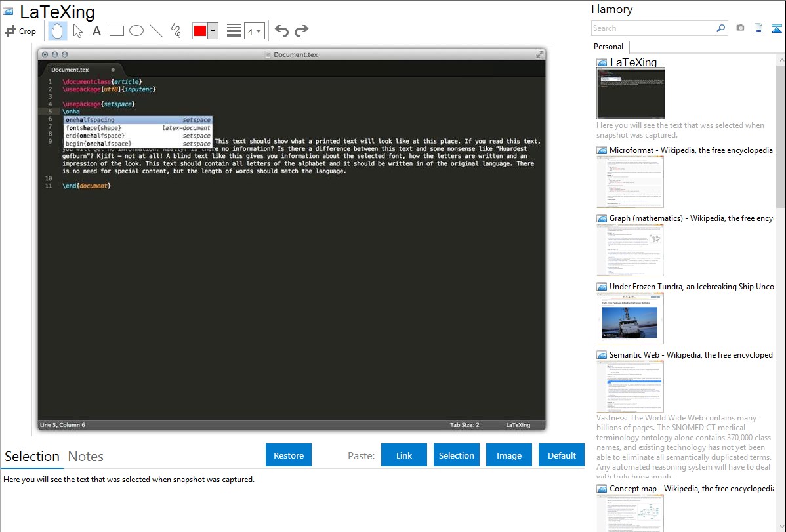Pick the ellipse shape tool

(x=136, y=31)
